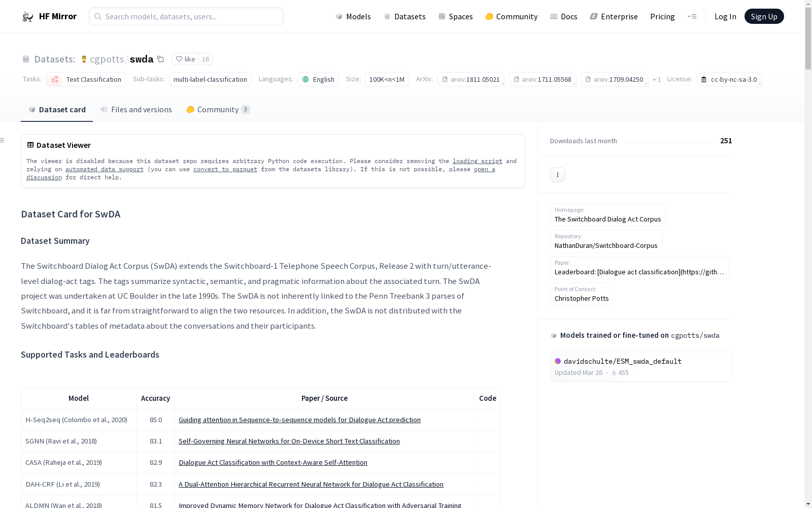The height and width of the screenshot is (508, 812).
Task: Click the Downloads last month value 251
Action: tap(726, 141)
